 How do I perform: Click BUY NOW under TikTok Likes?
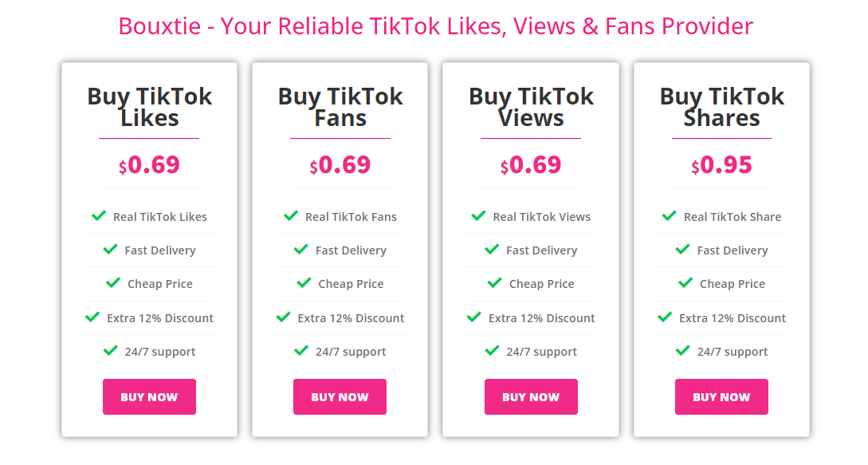150,397
